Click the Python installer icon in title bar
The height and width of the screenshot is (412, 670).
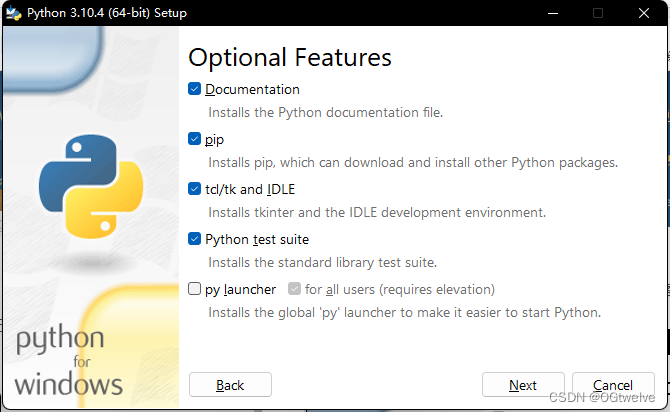(x=14, y=13)
